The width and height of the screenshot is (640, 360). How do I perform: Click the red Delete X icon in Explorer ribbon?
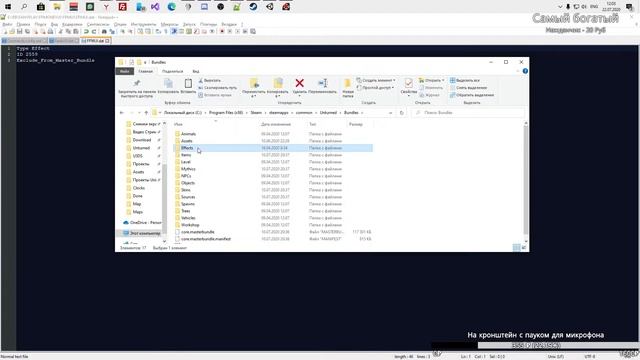coord(299,83)
